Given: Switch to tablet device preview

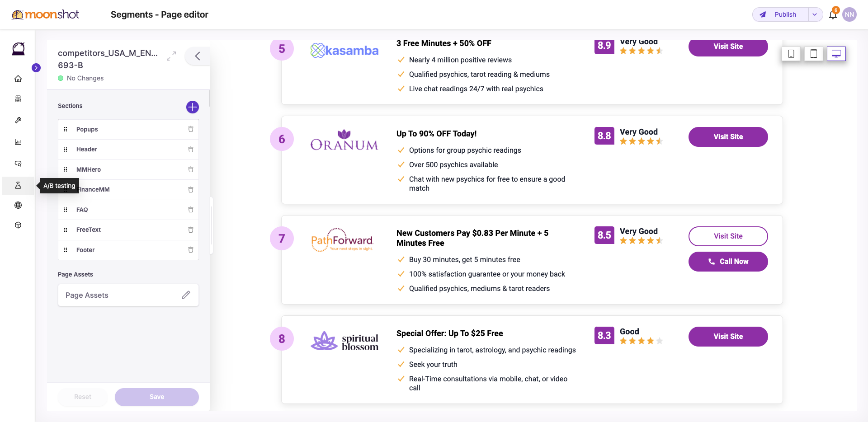Looking at the screenshot, I should coord(814,54).
